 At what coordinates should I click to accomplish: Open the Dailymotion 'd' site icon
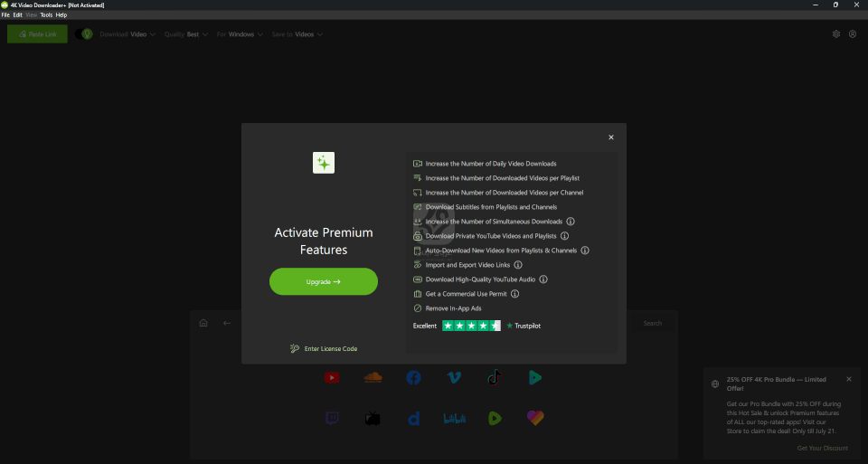pos(413,418)
